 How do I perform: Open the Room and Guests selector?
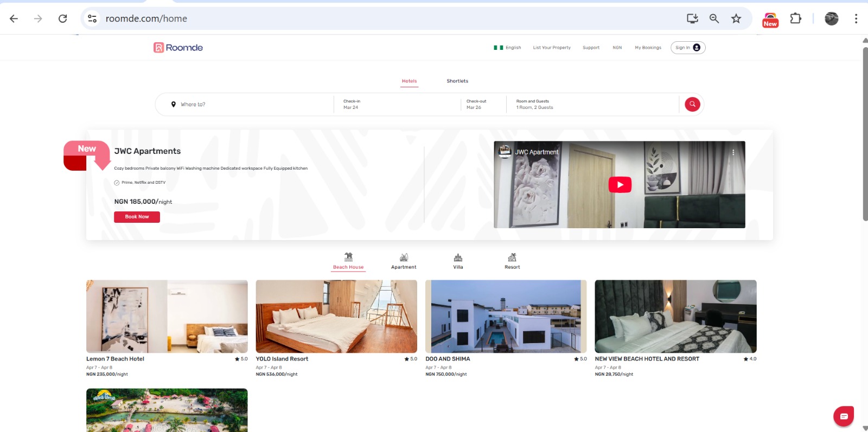(x=591, y=105)
